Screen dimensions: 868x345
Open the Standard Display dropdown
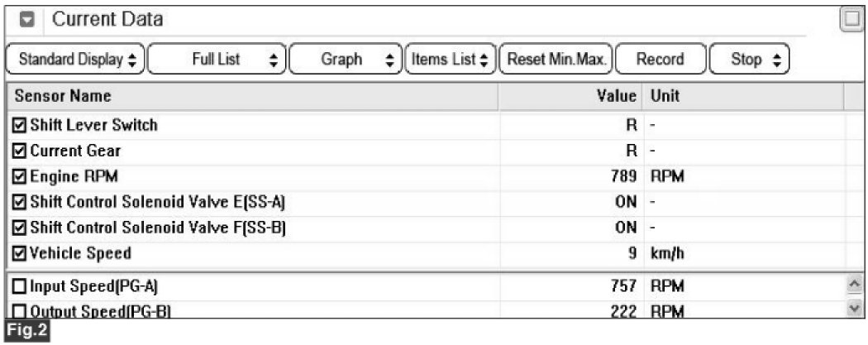coord(75,60)
